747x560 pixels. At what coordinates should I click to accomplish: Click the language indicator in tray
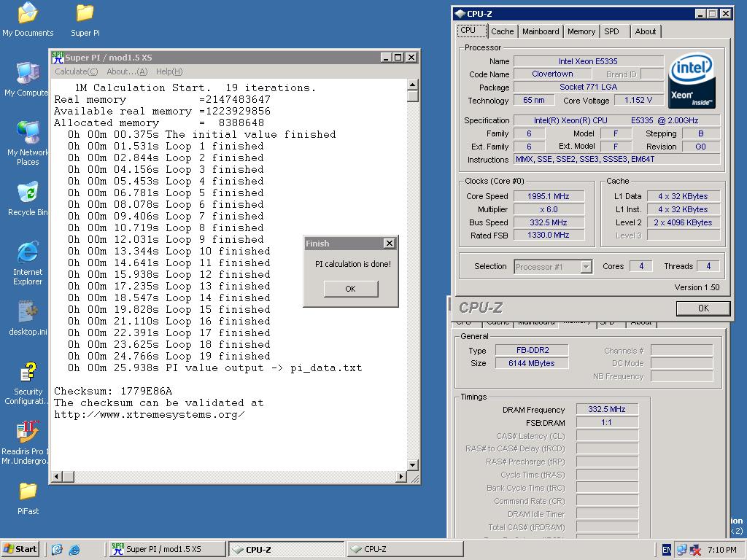pos(667,550)
